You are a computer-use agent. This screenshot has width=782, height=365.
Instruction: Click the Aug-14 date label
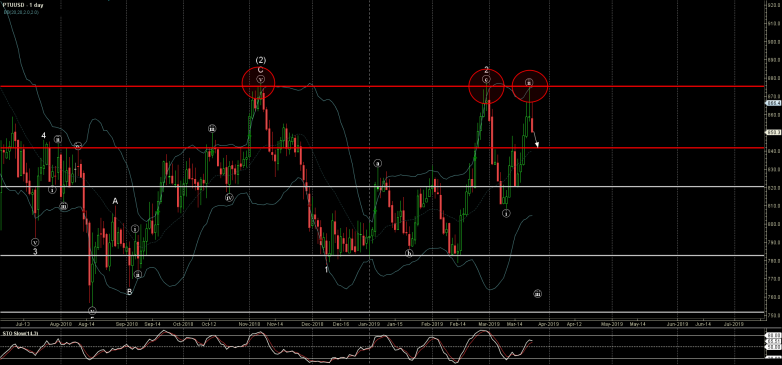point(86,324)
